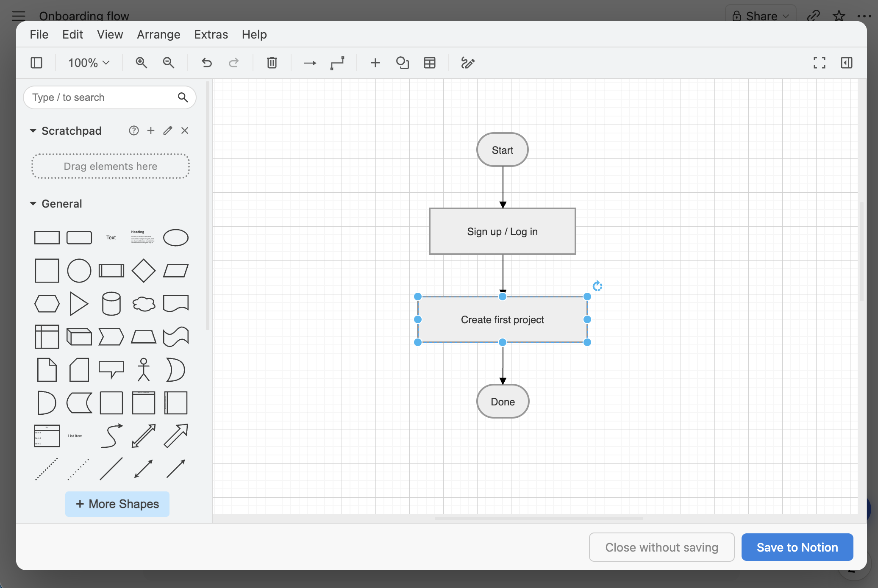Click the More Shapes button
The image size is (878, 588).
click(x=117, y=504)
